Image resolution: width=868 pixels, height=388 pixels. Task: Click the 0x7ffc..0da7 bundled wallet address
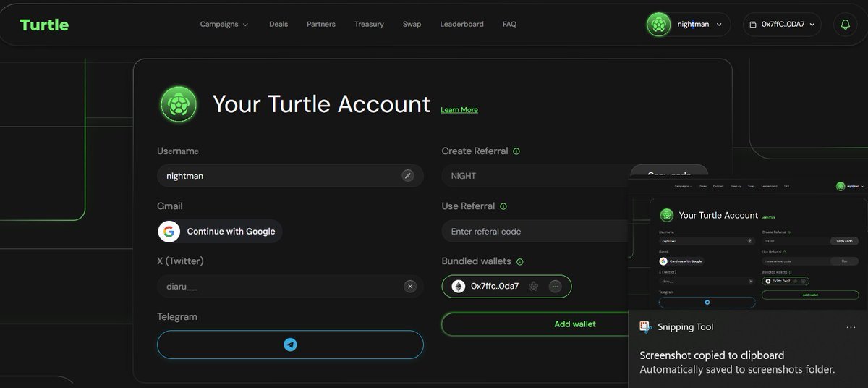tap(495, 286)
